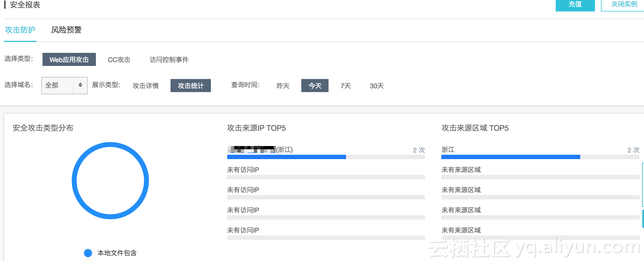Set query time to 30天
Image resolution: width=644 pixels, height=261 pixels.
(377, 86)
